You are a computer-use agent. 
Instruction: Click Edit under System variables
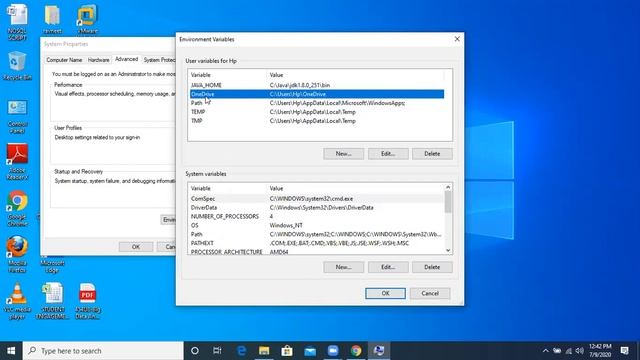[x=388, y=267]
